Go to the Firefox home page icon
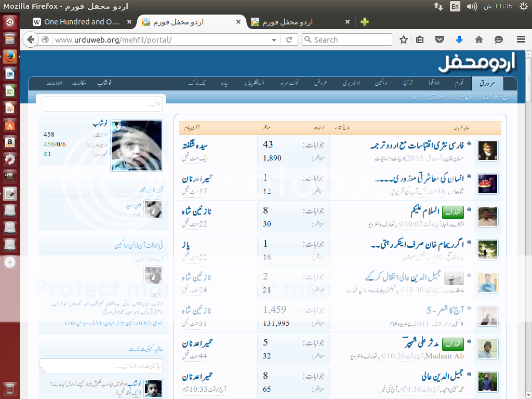This screenshot has height=399, width=532. point(479,40)
